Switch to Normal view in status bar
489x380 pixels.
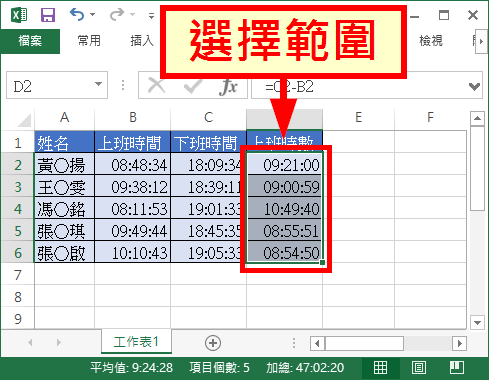380,368
